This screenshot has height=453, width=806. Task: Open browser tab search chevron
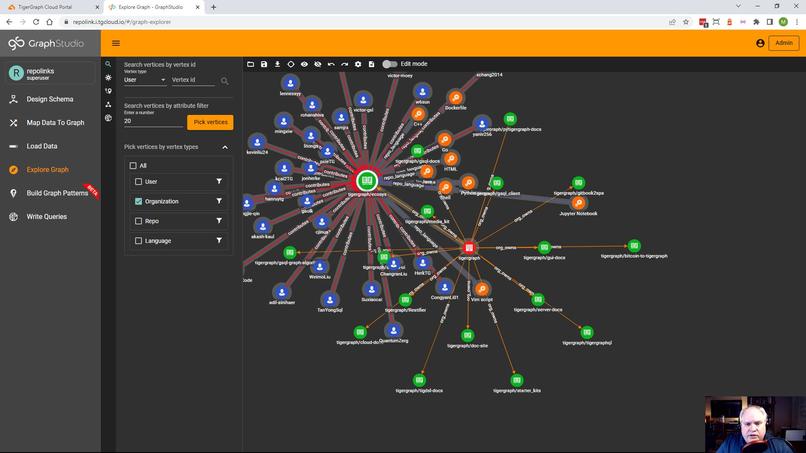[738, 7]
